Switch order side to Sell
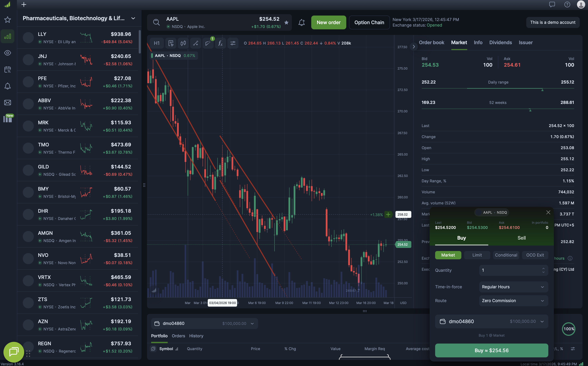The width and height of the screenshot is (588, 366). (x=521, y=238)
